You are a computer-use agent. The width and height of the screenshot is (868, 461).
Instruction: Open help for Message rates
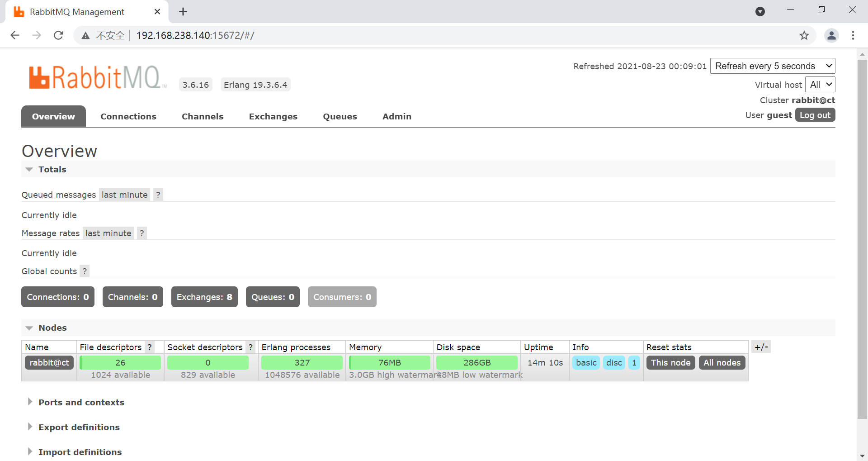coord(142,233)
